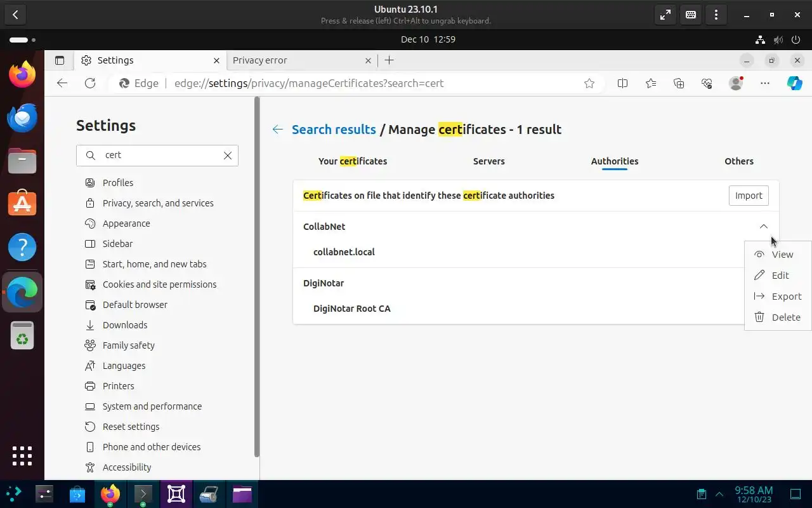The width and height of the screenshot is (812, 508).
Task: Click the address bar URL
Action: click(x=309, y=83)
